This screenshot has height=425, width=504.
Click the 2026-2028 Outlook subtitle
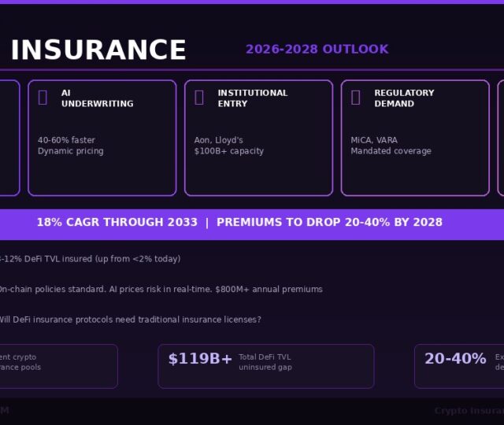click(x=317, y=50)
